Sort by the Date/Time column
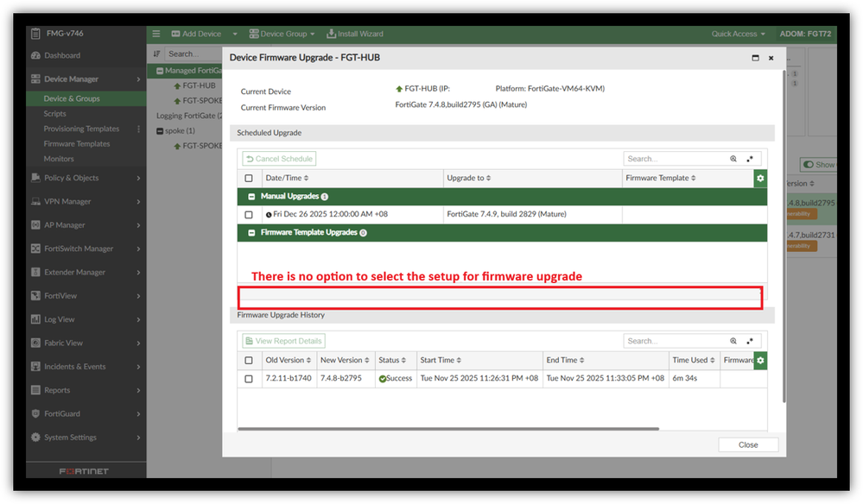This screenshot has width=863, height=504. point(287,178)
